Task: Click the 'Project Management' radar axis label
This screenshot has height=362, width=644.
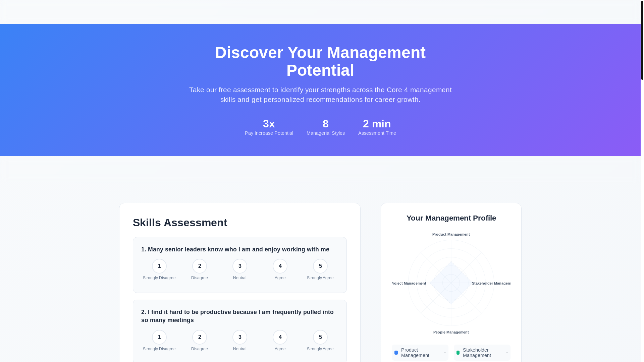Action: click(x=409, y=283)
